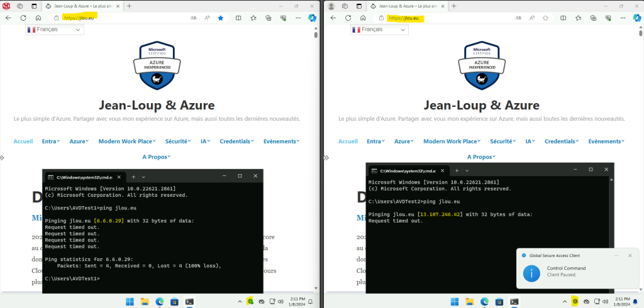Click Back arrow in AVDTest2 browser
The width and height of the screenshot is (644, 308).
pos(333,18)
